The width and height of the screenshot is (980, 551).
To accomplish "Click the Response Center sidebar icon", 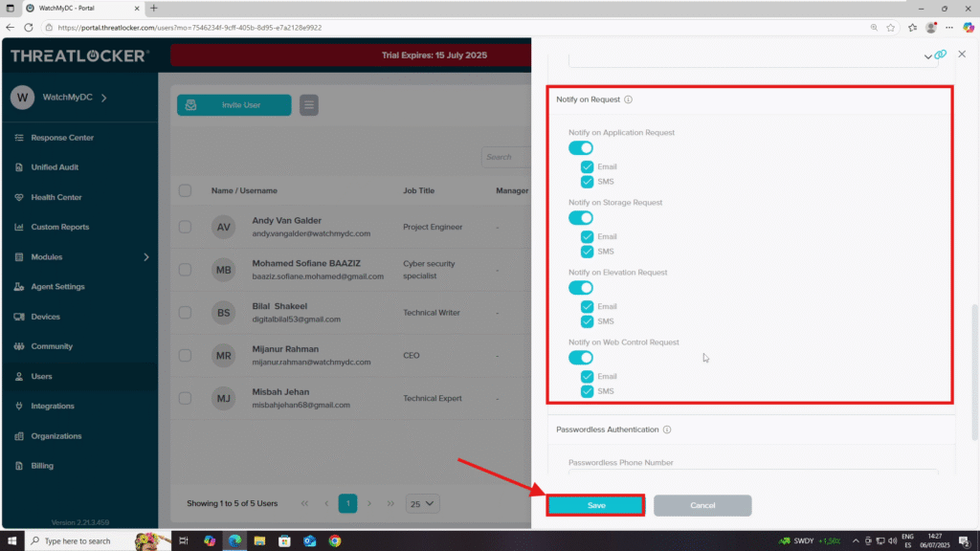I will pos(19,138).
